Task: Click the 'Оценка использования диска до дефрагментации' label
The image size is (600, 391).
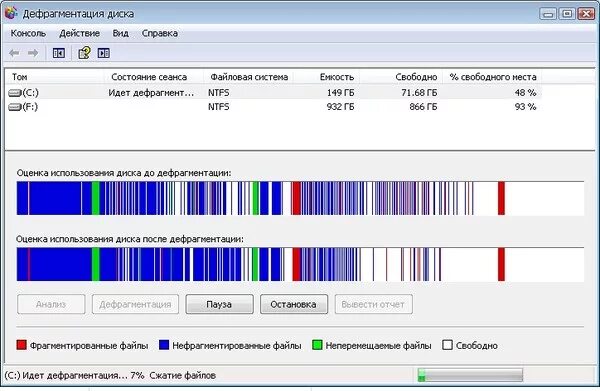Action: [x=124, y=173]
